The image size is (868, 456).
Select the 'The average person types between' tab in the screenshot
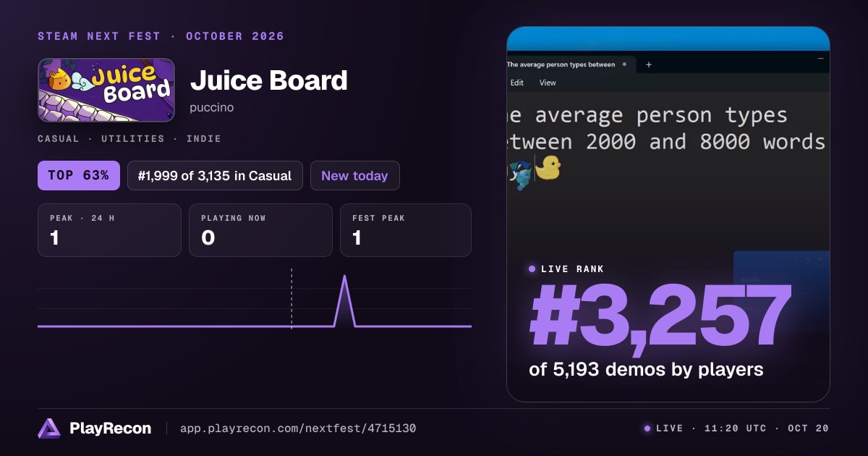[x=571, y=64]
